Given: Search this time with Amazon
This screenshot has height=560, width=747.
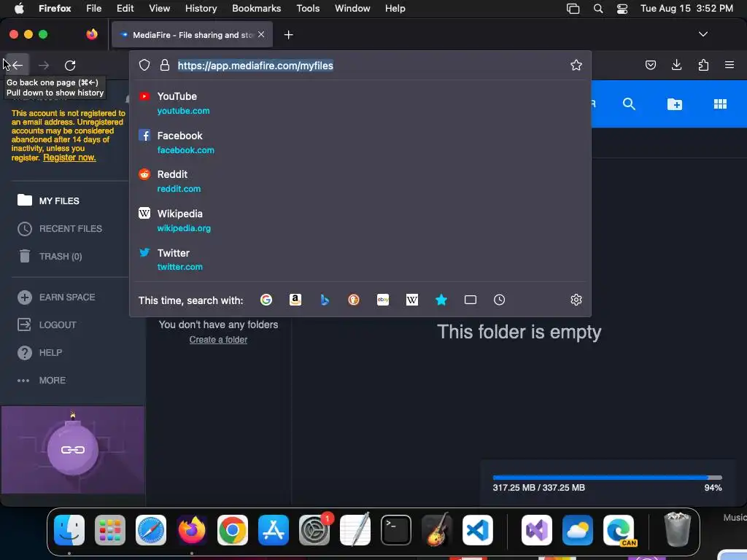Looking at the screenshot, I should pos(295,300).
